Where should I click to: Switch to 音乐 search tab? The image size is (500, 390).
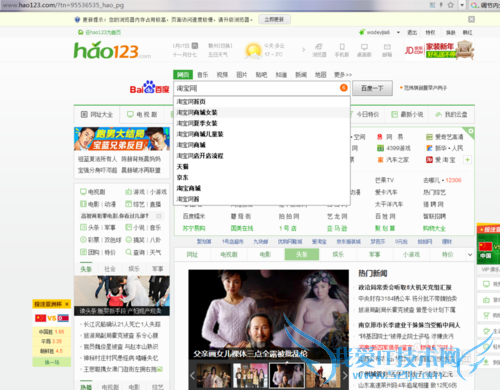tap(203, 75)
